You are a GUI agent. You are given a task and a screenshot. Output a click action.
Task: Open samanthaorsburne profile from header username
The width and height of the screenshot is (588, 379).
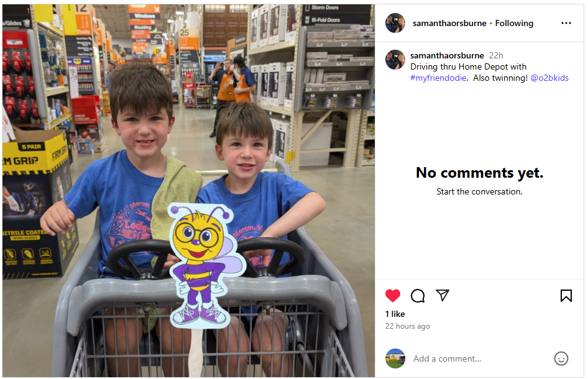point(449,23)
